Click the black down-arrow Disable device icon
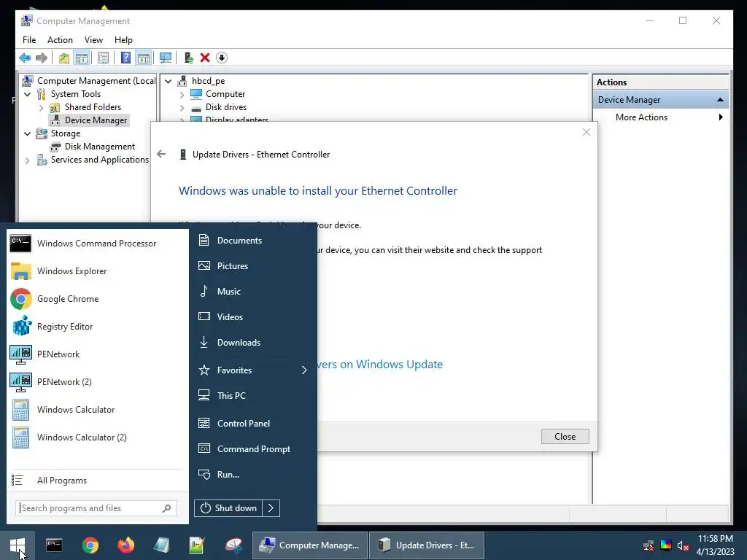The height and width of the screenshot is (560, 747). (x=222, y=58)
